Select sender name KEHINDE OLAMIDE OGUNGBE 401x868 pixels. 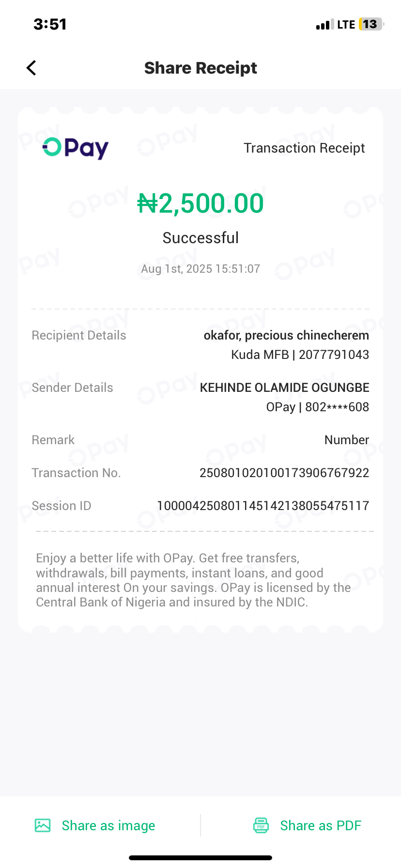(x=284, y=387)
